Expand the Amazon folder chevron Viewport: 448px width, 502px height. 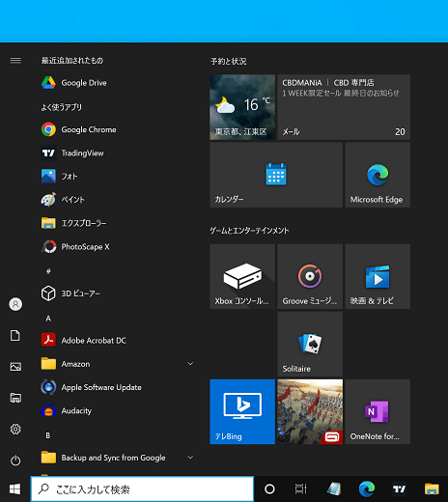190,364
